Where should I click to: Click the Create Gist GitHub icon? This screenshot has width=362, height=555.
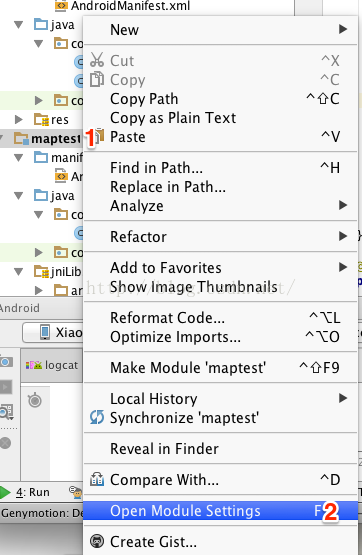pyautogui.click(x=97, y=541)
